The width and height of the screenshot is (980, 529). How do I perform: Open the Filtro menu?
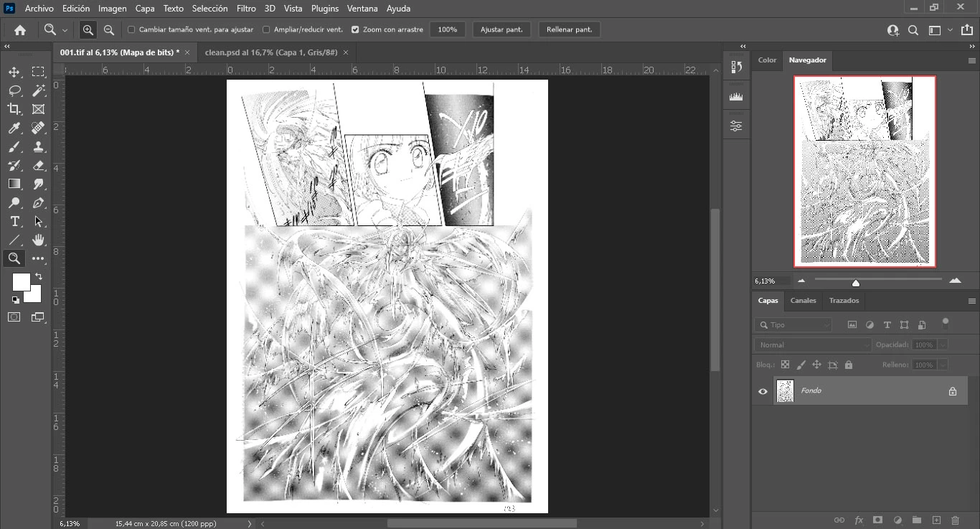click(246, 9)
